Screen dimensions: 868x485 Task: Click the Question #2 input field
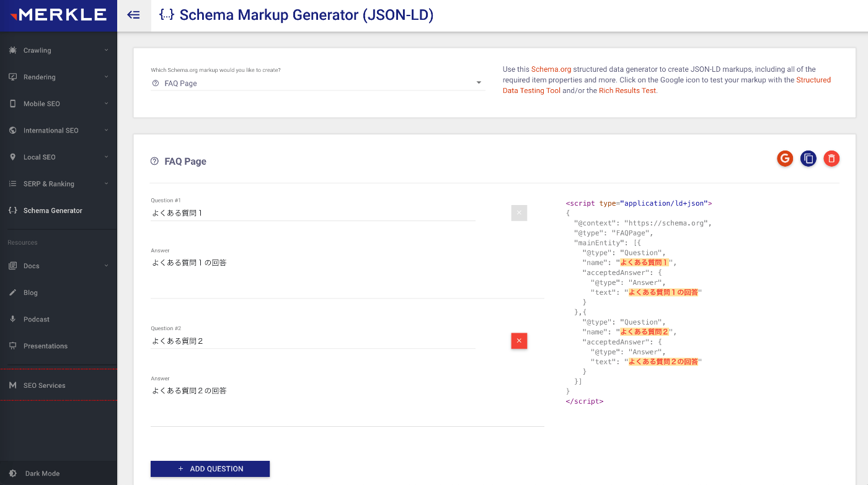(x=313, y=341)
